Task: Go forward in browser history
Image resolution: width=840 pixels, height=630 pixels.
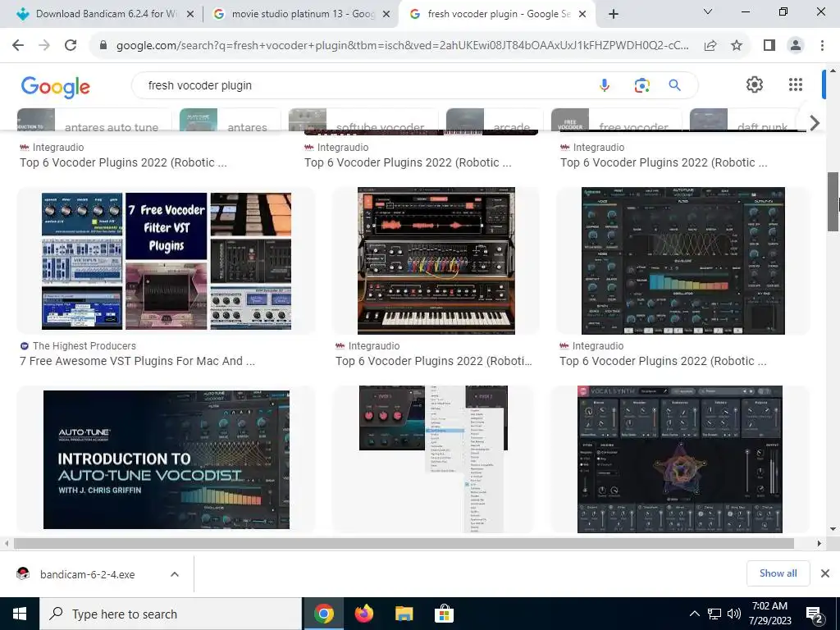Action: (x=44, y=46)
